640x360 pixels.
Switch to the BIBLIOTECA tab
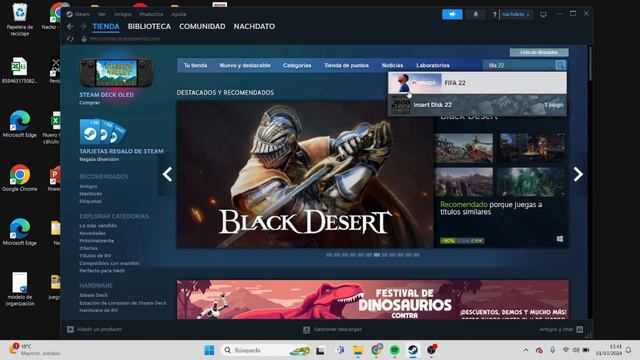point(149,27)
